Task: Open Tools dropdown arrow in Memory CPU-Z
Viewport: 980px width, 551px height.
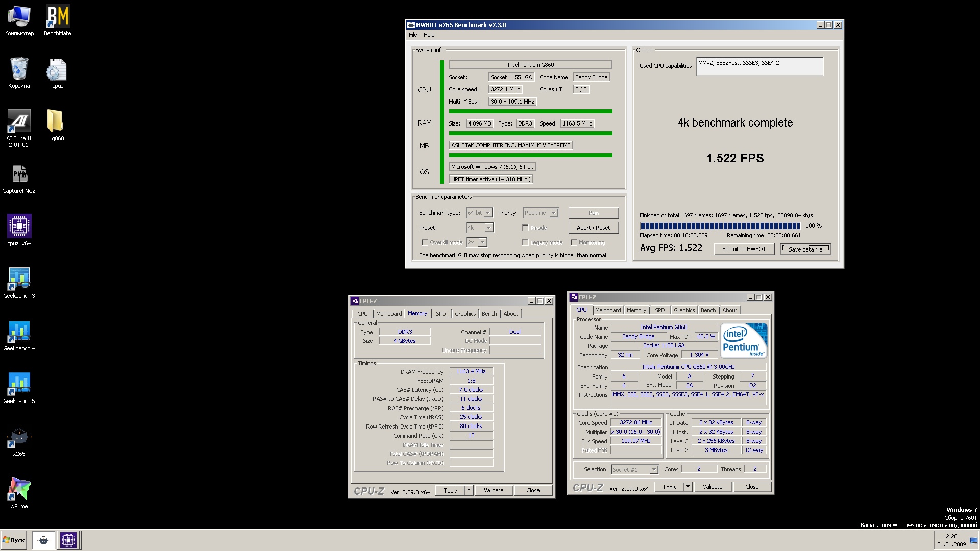Action: [469, 490]
